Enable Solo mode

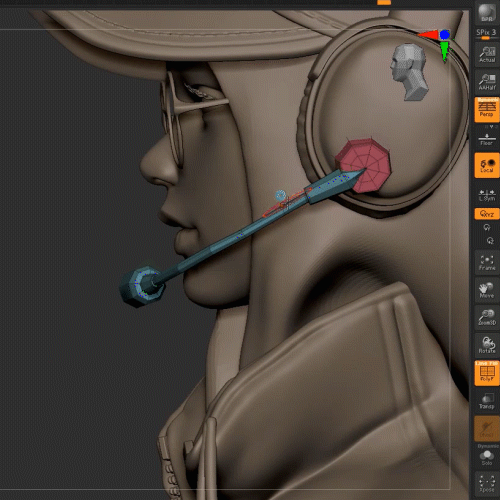tap(487, 457)
